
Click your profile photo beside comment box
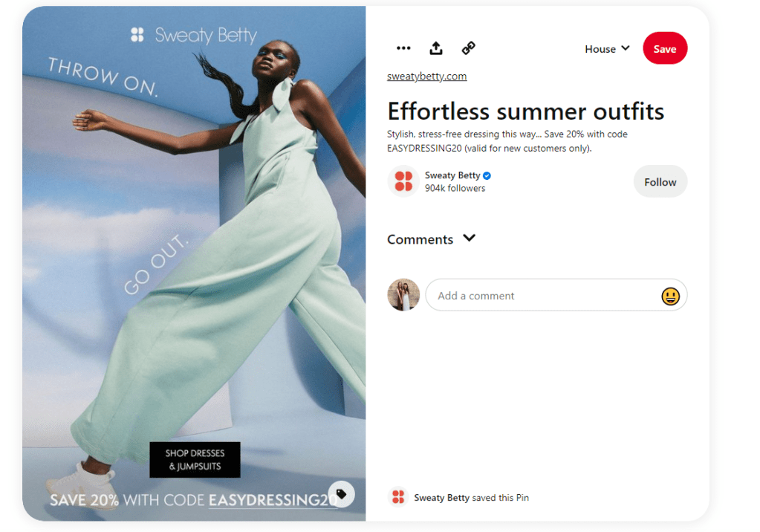[x=403, y=295]
